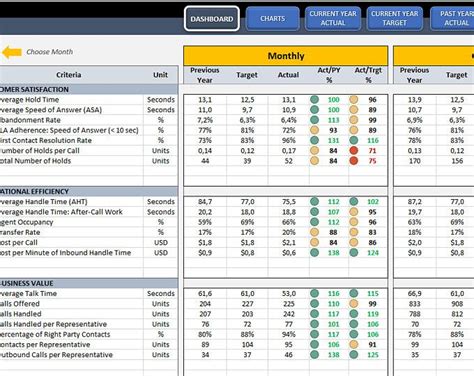Select the Average Talk Time label

28,294
